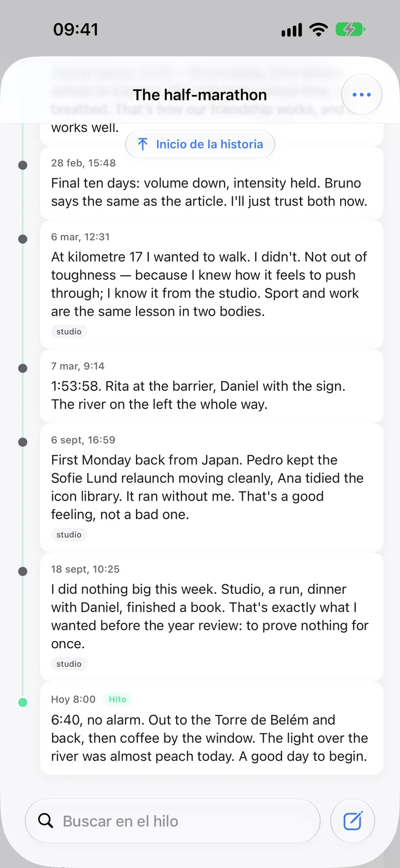Tap The half-marathon title
Image resolution: width=400 pixels, height=868 pixels.
click(x=200, y=95)
